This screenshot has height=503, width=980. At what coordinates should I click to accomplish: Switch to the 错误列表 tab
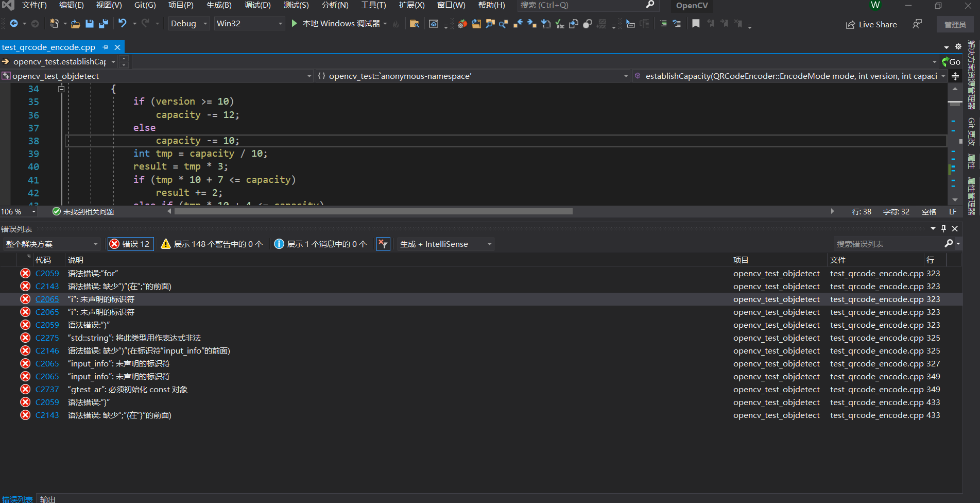coord(17,499)
